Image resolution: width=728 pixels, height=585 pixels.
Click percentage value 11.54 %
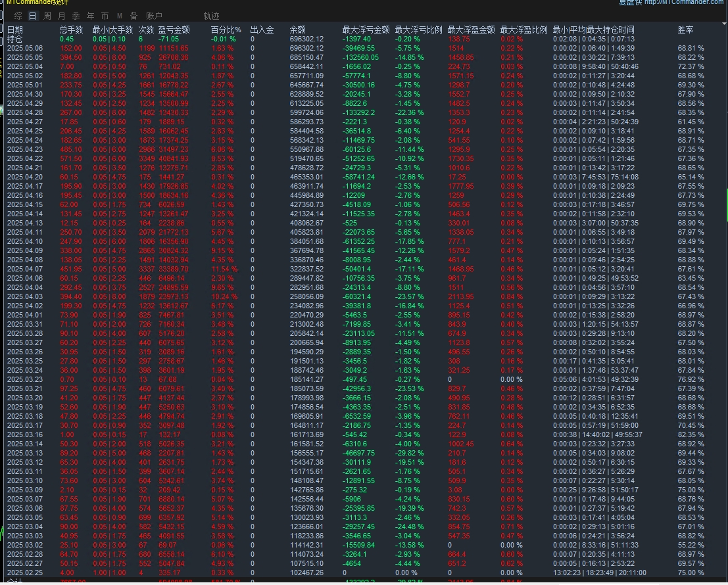point(224,269)
